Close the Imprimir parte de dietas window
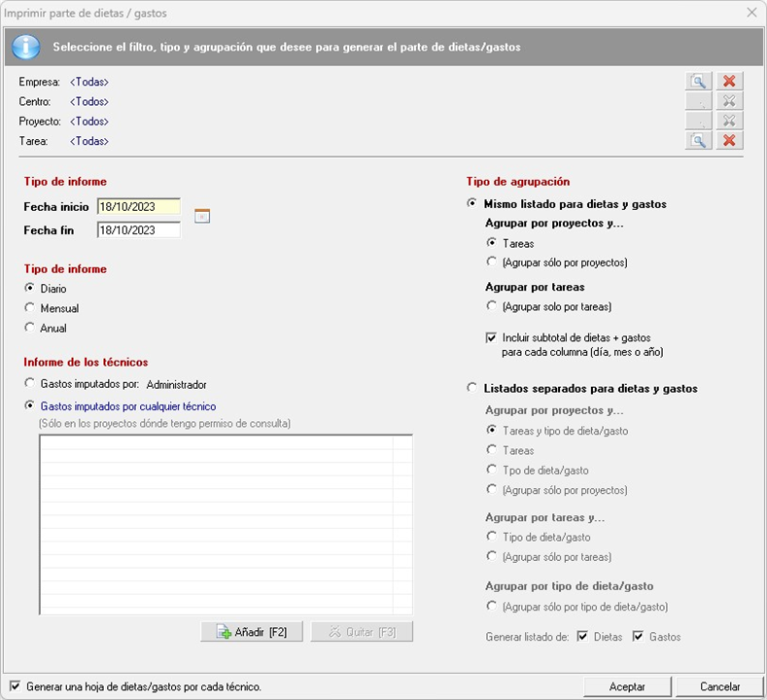Image resolution: width=767 pixels, height=700 pixels. coord(751,13)
